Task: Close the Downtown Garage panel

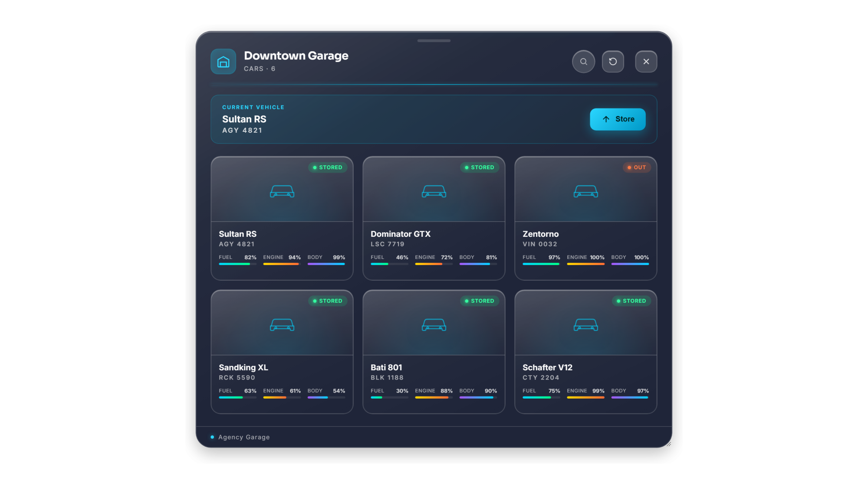Action: pyautogui.click(x=646, y=62)
